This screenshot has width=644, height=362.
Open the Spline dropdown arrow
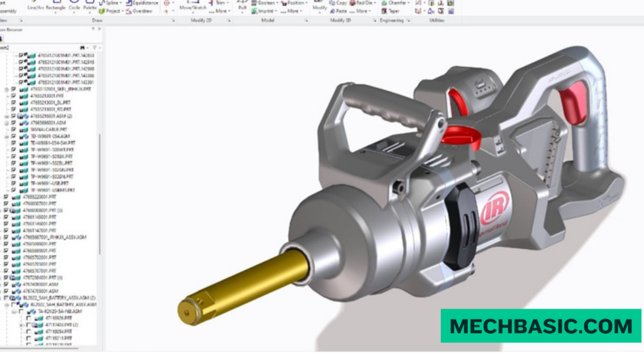tap(121, 3)
